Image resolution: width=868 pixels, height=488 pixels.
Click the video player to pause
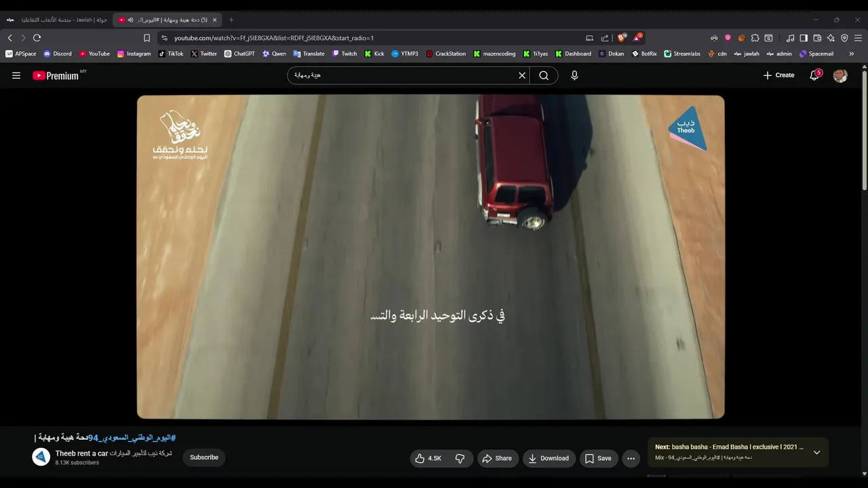click(431, 257)
